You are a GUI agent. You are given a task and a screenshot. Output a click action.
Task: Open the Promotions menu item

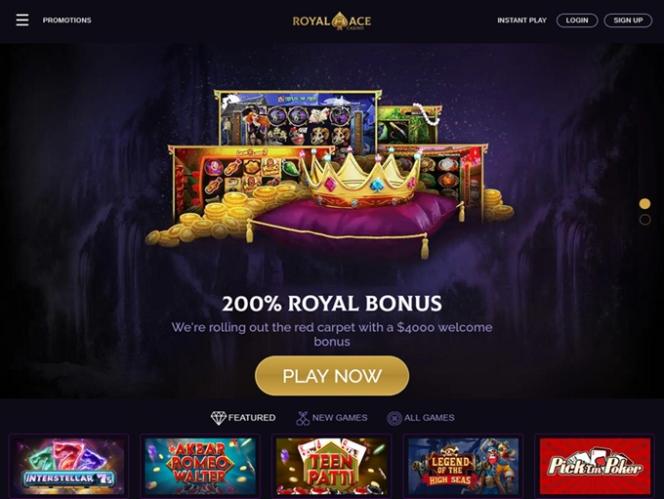click(67, 20)
